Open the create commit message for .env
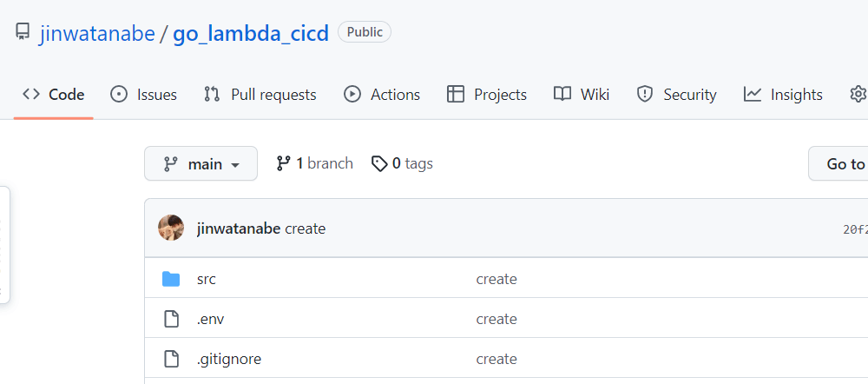The width and height of the screenshot is (868, 384). [x=496, y=319]
